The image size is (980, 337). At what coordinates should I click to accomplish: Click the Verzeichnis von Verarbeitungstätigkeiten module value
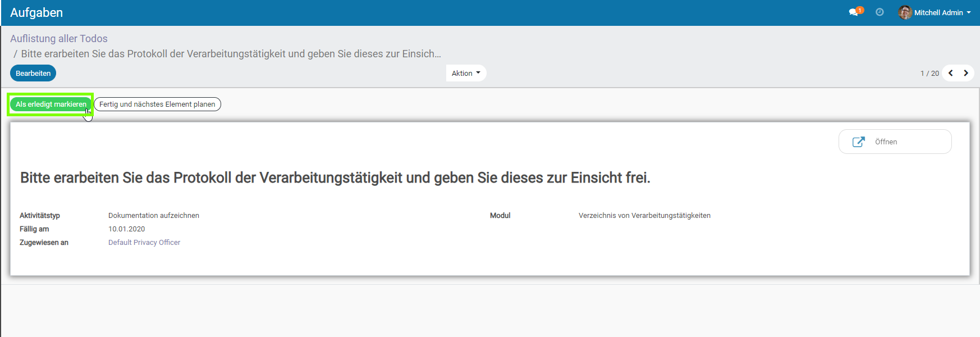pyautogui.click(x=644, y=216)
